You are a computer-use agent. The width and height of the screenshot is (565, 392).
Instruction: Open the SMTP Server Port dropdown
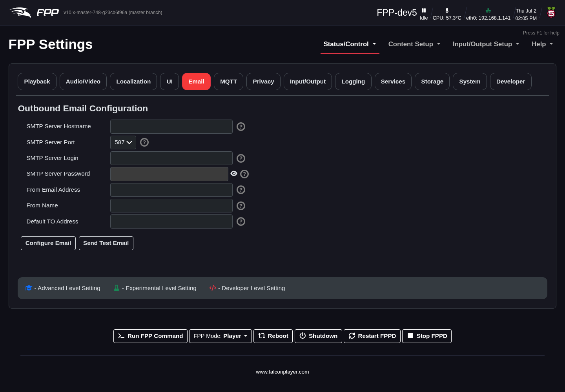(123, 142)
